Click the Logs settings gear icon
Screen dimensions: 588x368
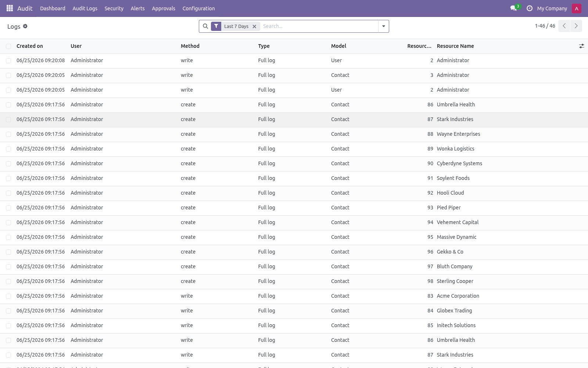click(x=25, y=26)
